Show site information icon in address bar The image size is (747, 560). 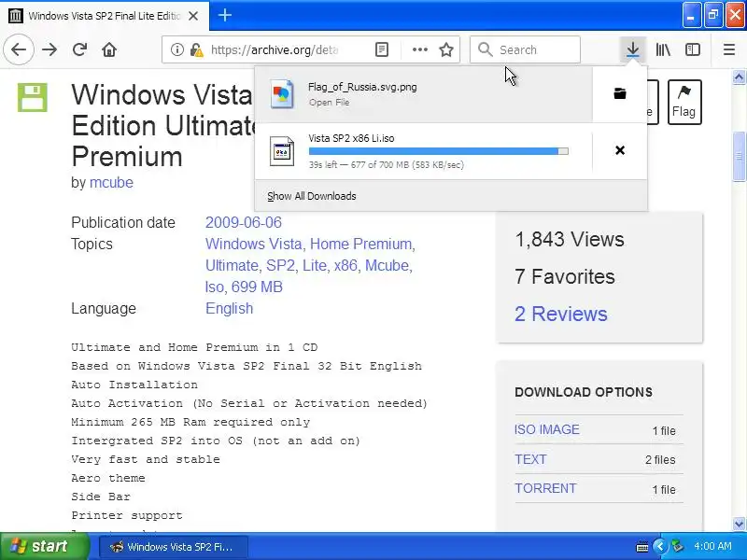(x=176, y=49)
